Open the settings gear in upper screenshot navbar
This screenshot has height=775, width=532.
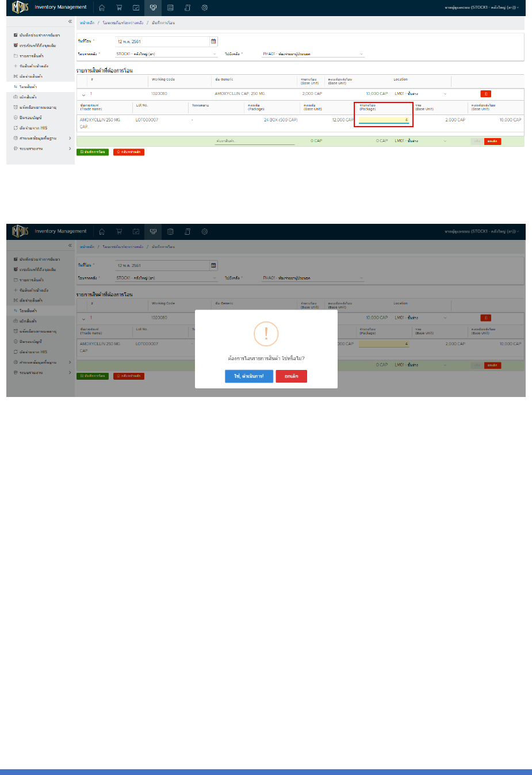205,7
